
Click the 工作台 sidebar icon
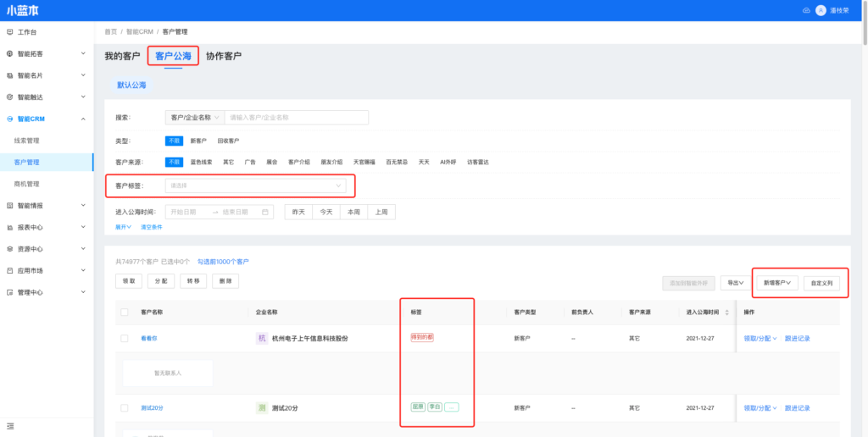pyautogui.click(x=9, y=31)
